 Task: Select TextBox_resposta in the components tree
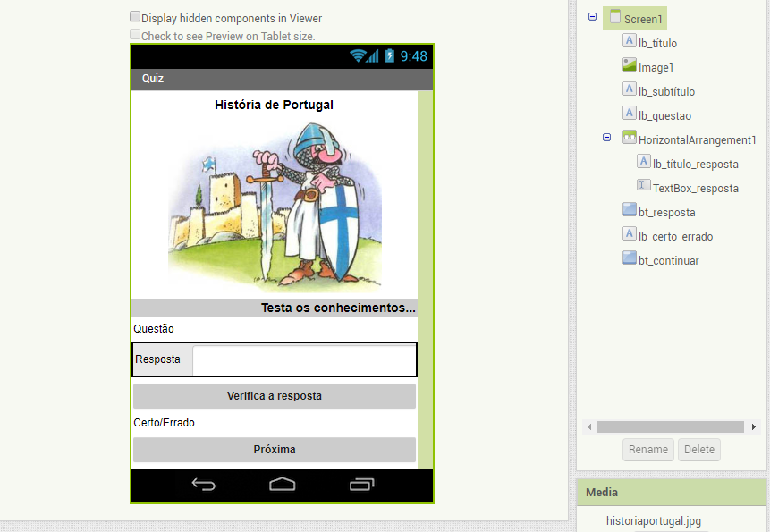696,188
